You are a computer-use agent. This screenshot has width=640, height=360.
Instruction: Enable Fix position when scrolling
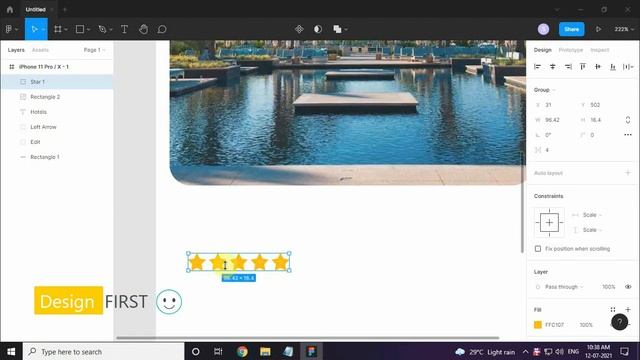538,249
